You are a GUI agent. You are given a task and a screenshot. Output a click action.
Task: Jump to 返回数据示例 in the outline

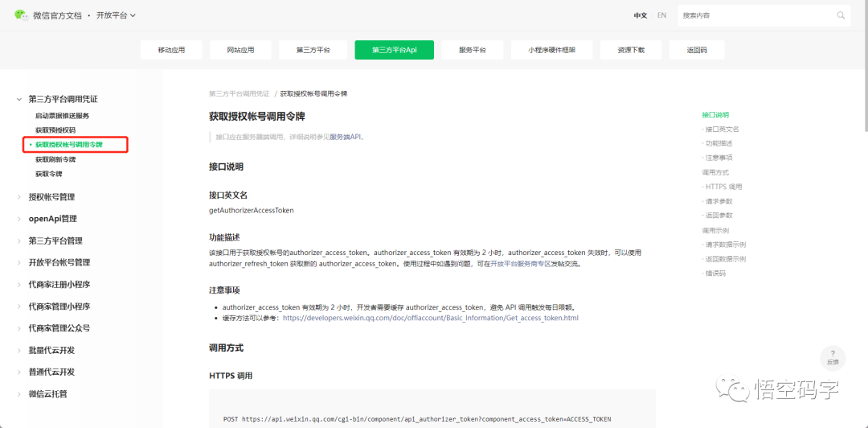click(x=725, y=259)
